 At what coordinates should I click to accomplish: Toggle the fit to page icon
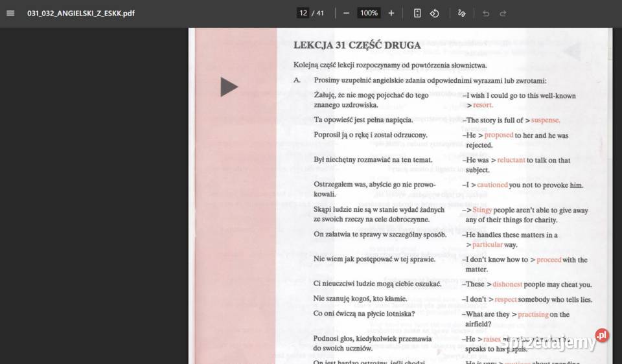417,13
